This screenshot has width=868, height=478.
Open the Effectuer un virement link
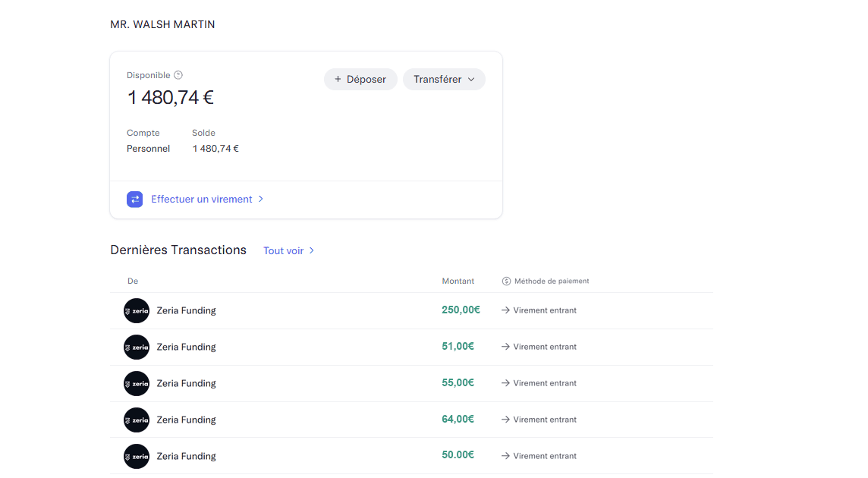201,200
